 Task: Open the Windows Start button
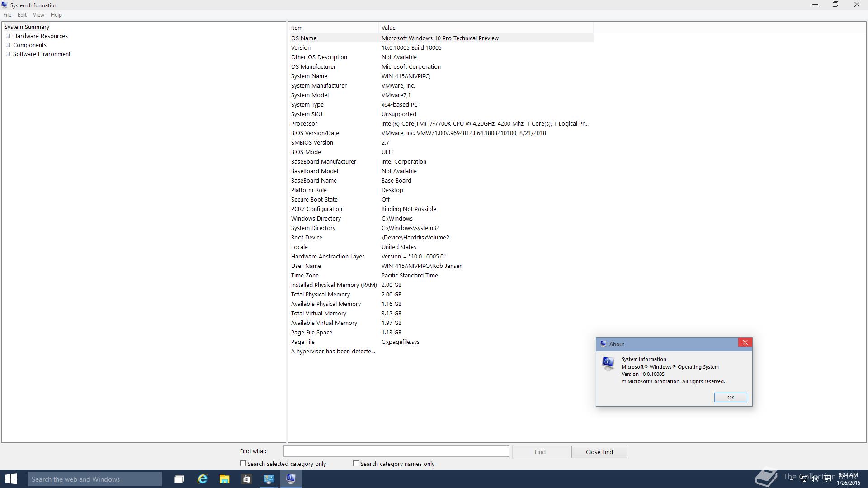[11, 479]
